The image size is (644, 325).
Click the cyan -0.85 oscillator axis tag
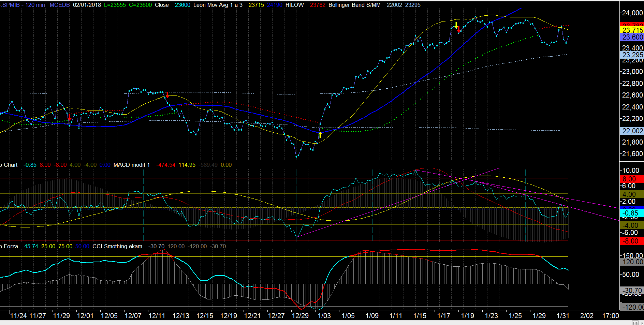632,213
